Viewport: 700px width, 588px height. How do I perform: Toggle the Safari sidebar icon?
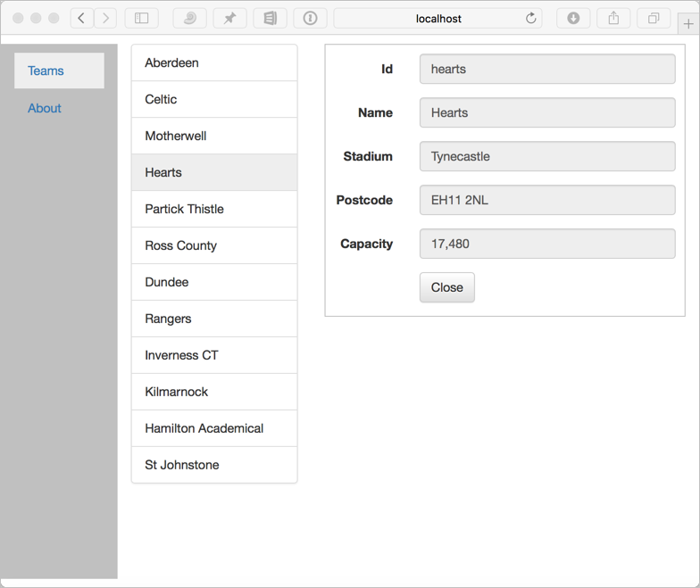pyautogui.click(x=141, y=18)
